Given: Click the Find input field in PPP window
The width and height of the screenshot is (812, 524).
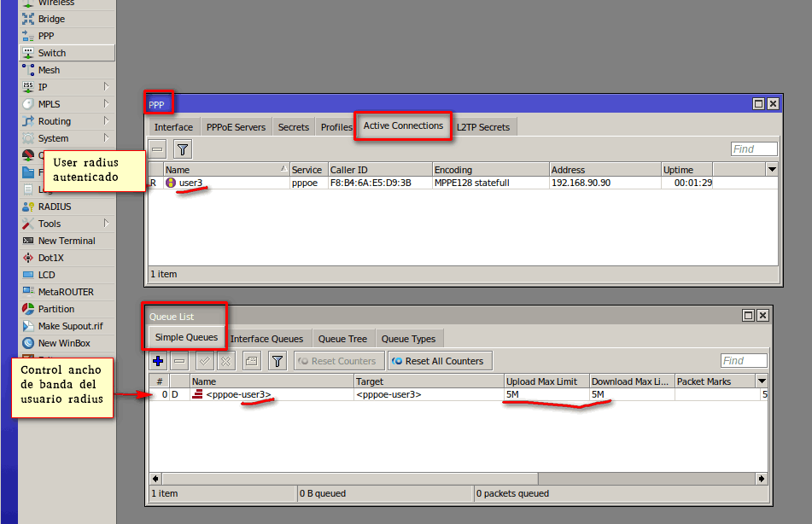Looking at the screenshot, I should (753, 148).
